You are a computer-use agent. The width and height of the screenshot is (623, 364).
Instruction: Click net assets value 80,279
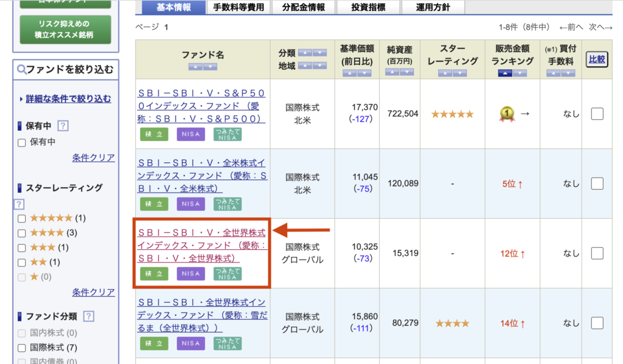(x=405, y=323)
